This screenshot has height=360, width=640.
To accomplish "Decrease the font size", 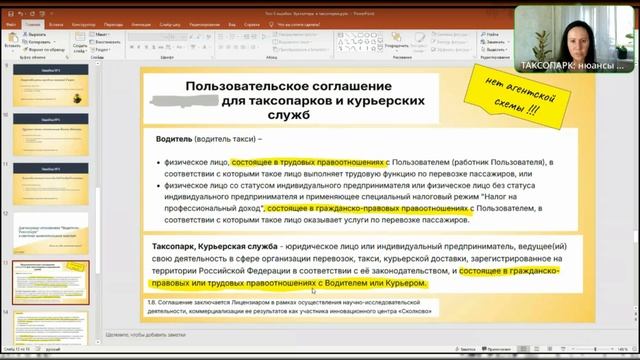I will (x=199, y=37).
